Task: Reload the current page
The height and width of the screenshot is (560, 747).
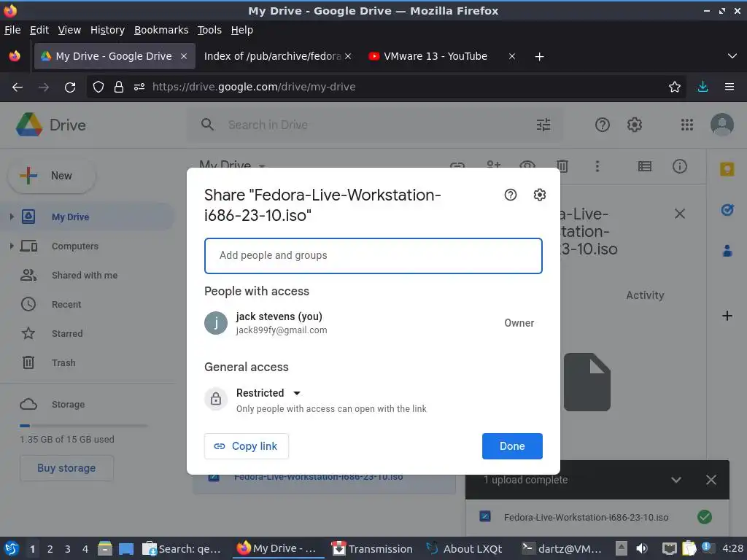Action: (x=70, y=87)
